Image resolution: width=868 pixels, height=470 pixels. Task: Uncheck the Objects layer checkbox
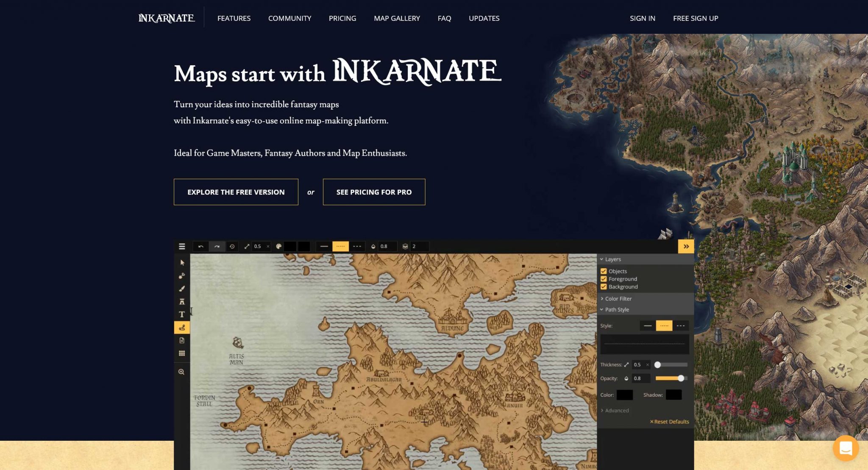tap(604, 271)
